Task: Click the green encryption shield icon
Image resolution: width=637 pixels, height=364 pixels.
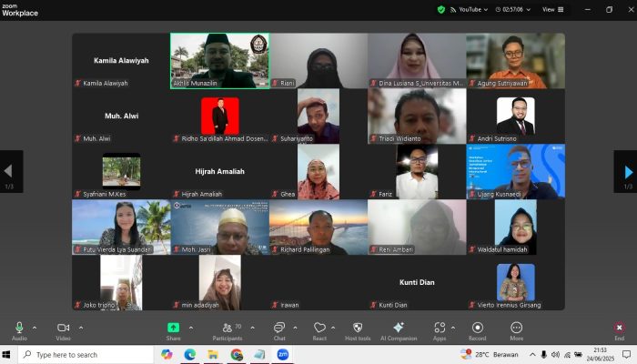Action: pos(441,9)
